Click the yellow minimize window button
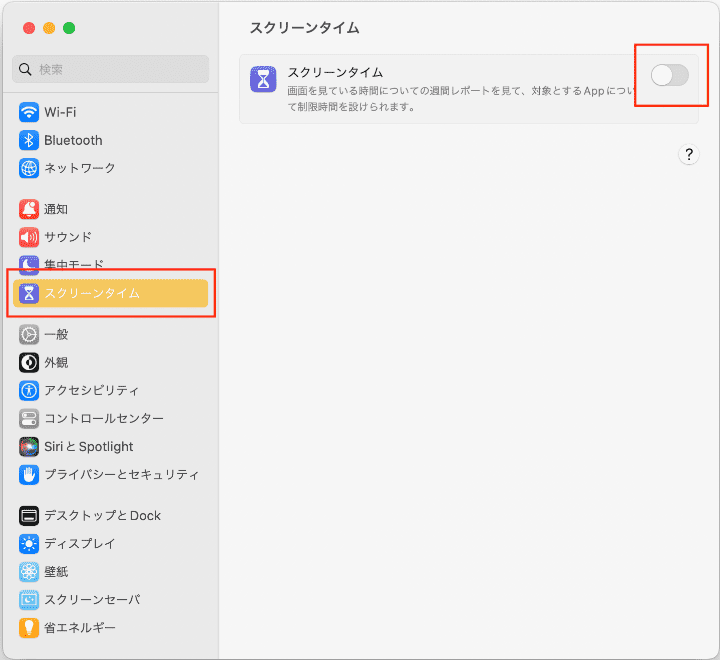The width and height of the screenshot is (720, 660). pos(49,28)
